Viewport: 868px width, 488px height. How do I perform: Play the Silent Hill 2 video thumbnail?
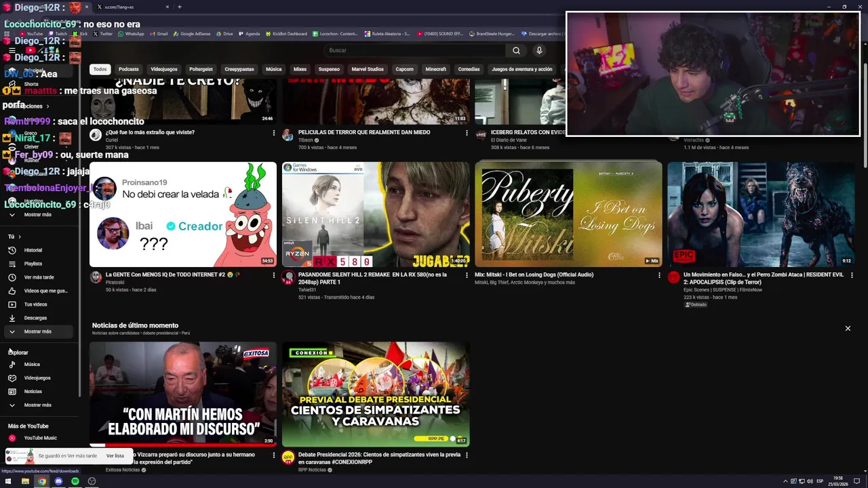pyautogui.click(x=376, y=214)
